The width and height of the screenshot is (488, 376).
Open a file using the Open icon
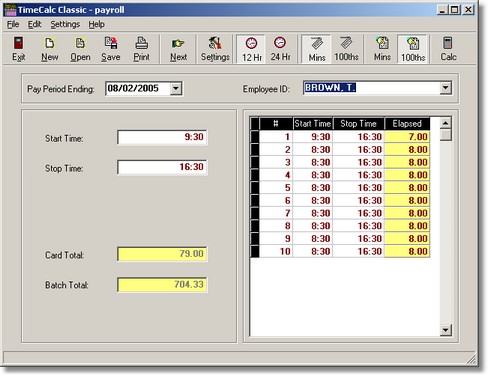coord(80,49)
